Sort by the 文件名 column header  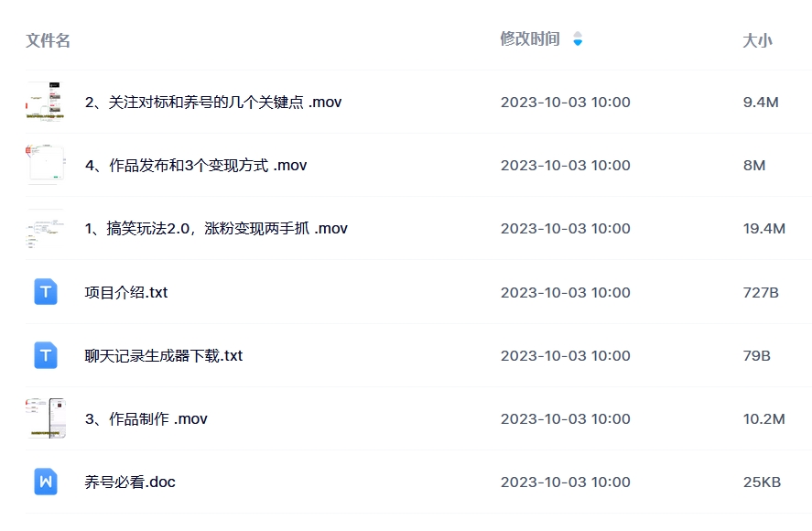point(49,40)
